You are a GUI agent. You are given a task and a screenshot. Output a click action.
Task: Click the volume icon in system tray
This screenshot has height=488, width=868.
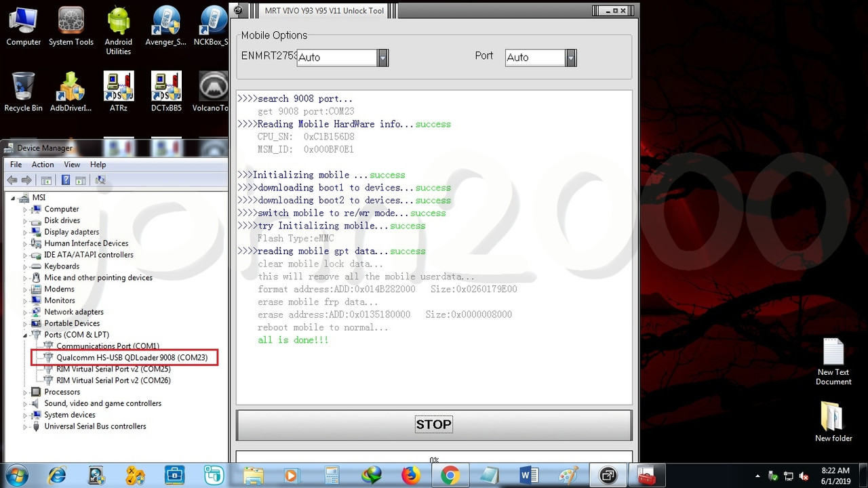point(804,476)
